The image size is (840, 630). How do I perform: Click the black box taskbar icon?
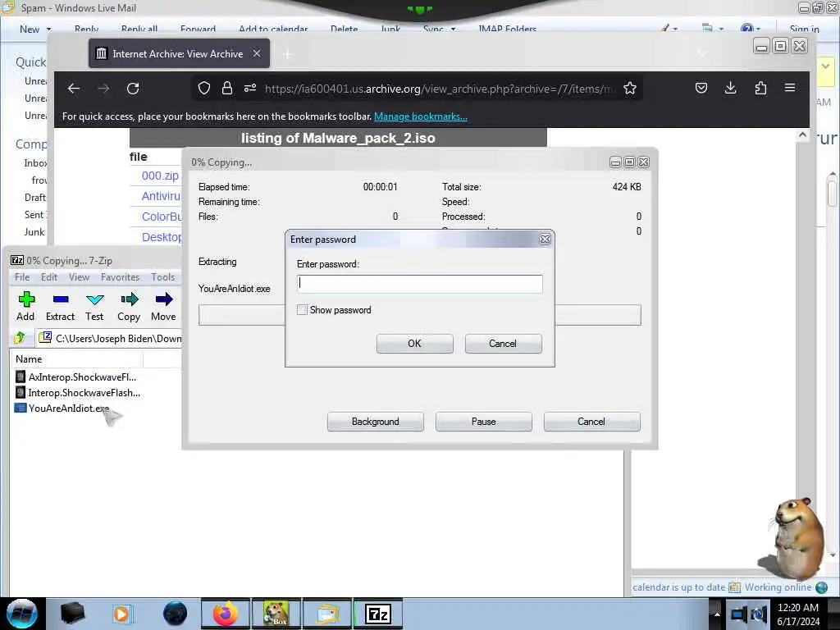point(72,614)
